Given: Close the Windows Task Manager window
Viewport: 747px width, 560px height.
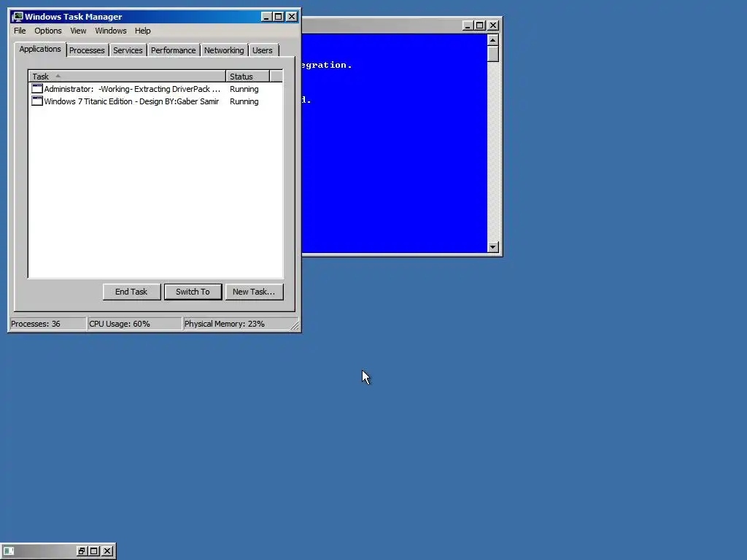Looking at the screenshot, I should [x=292, y=17].
